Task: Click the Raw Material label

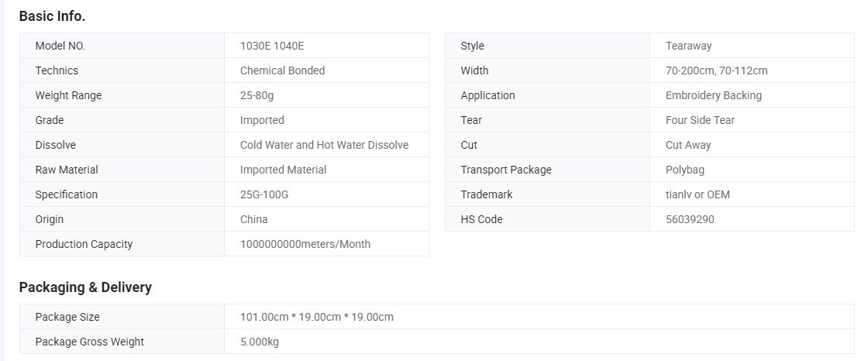Action: coord(67,170)
